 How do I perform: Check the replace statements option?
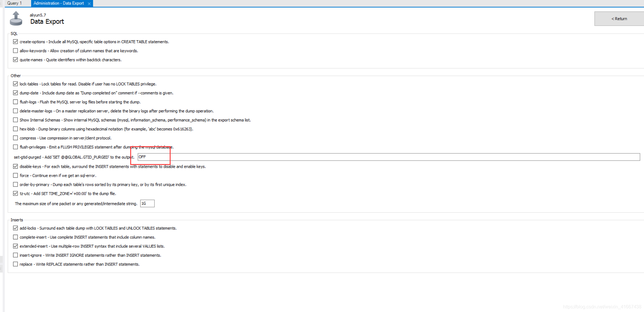16,264
